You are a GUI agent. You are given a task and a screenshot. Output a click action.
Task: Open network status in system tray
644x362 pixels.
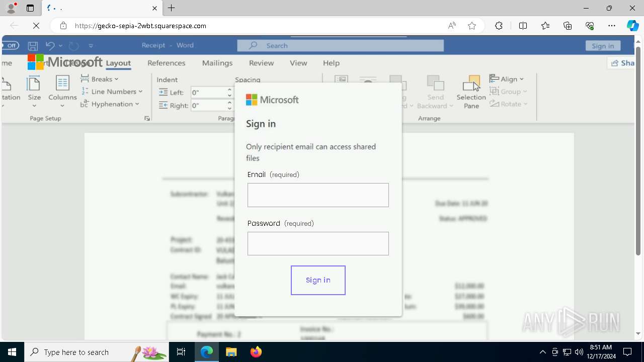tap(567, 352)
